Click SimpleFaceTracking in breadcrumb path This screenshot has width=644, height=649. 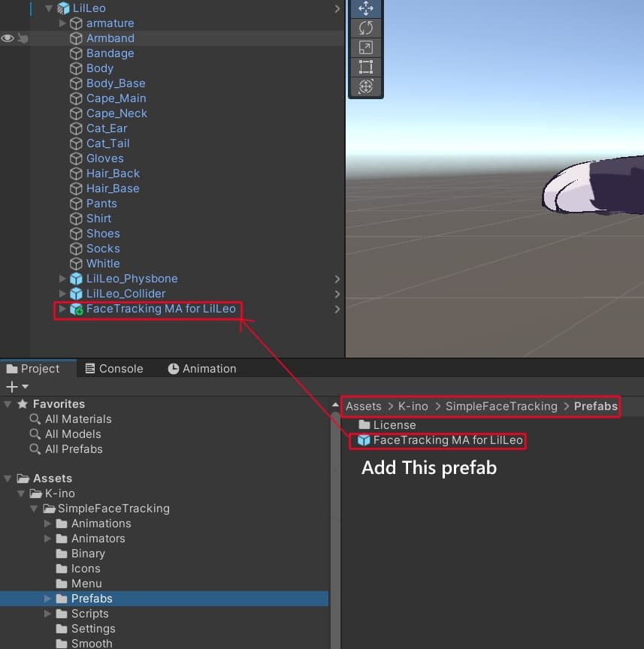tap(501, 406)
